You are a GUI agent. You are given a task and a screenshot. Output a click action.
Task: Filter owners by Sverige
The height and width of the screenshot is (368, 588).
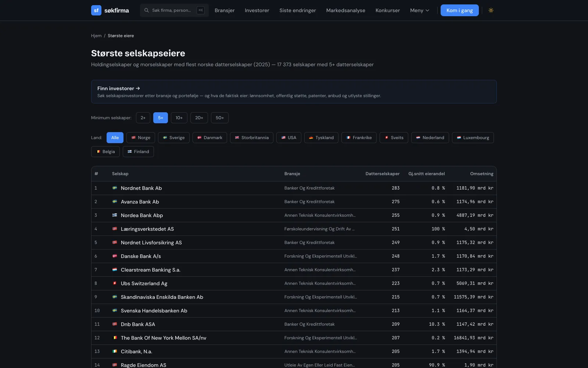pos(174,138)
